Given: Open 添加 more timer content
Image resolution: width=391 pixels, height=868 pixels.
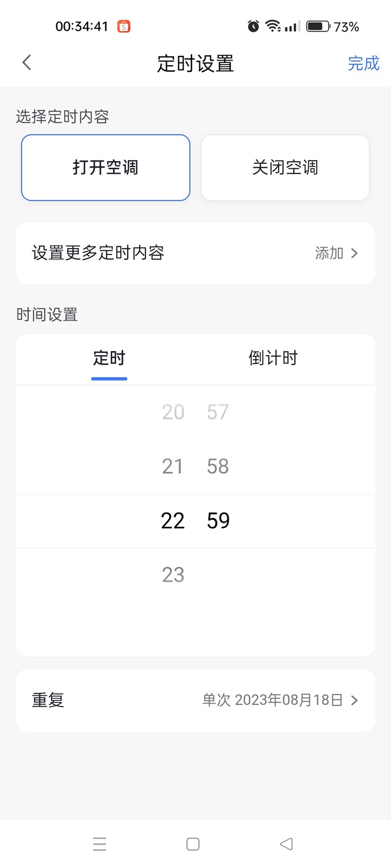Looking at the screenshot, I should pyautogui.click(x=329, y=253).
